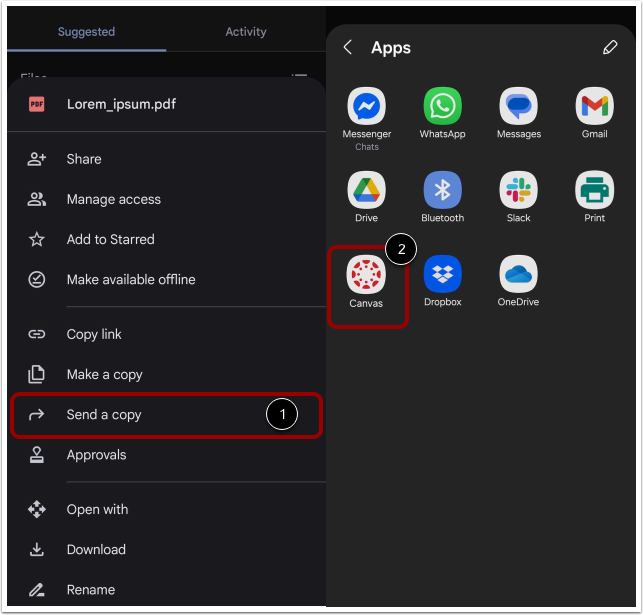Screen dimensions: 643x615
Task: Select Open with option
Action: click(x=166, y=510)
